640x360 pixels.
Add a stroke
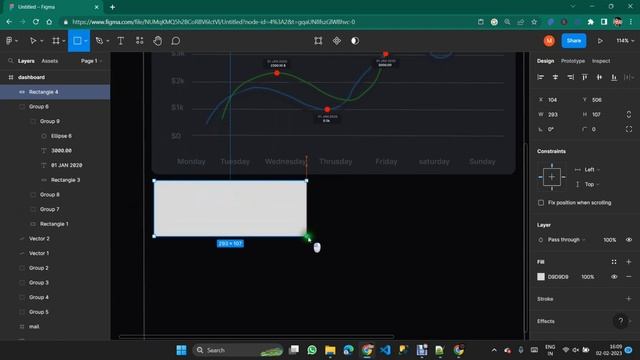pos(629,299)
